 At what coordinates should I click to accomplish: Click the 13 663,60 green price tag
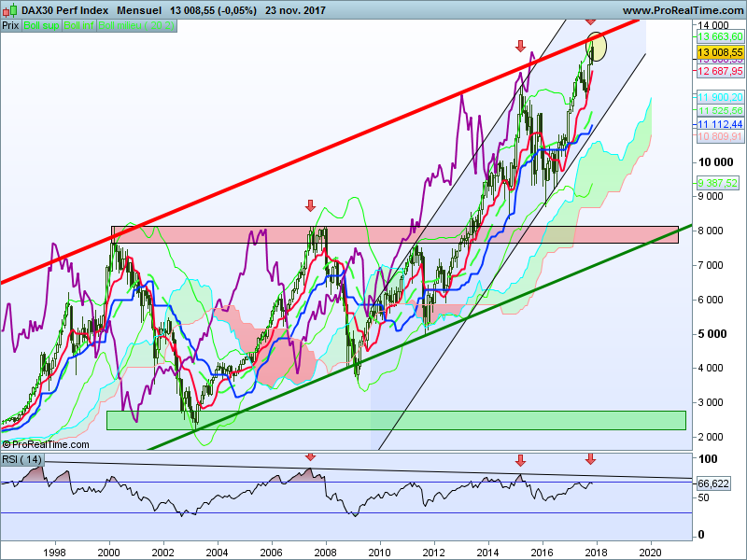tap(720, 36)
